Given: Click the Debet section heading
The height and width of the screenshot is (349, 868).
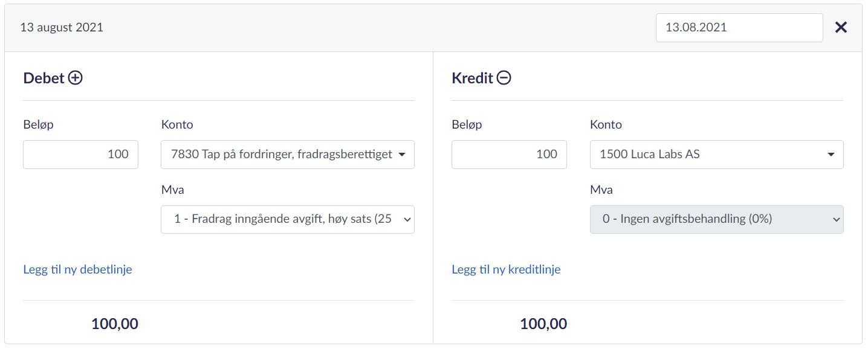Looking at the screenshot, I should point(44,78).
